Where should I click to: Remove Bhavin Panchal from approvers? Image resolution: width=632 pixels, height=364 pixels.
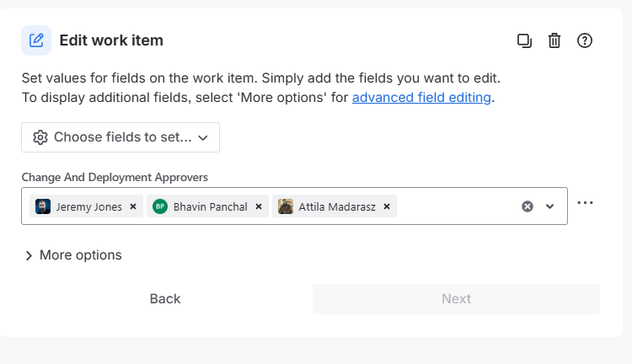(x=259, y=206)
